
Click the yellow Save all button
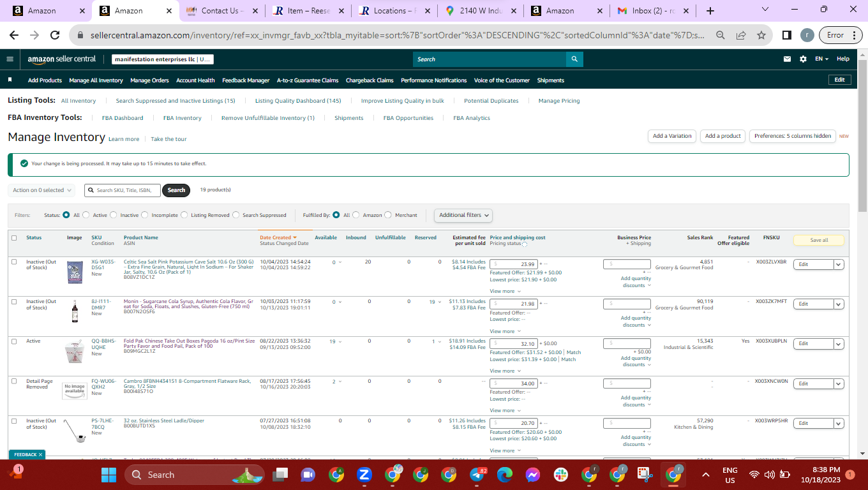(819, 241)
